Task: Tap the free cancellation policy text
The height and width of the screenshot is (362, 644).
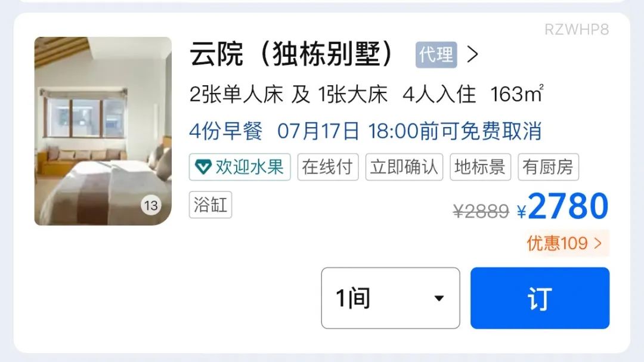Action: [410, 131]
